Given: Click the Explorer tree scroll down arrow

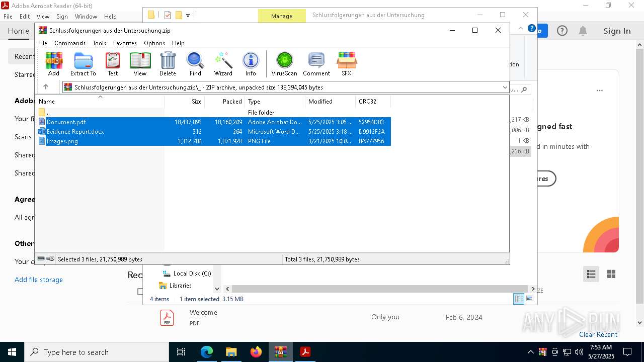Looking at the screenshot, I should coord(217,289).
